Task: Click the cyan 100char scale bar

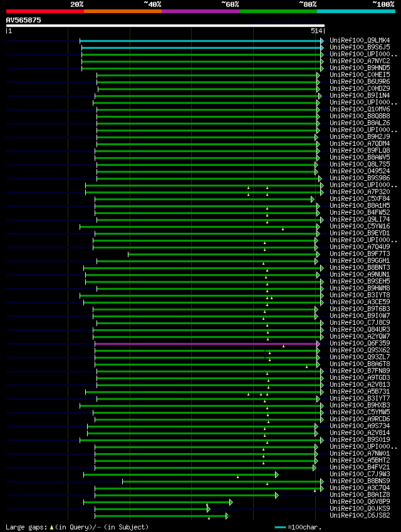Action: 280,527
